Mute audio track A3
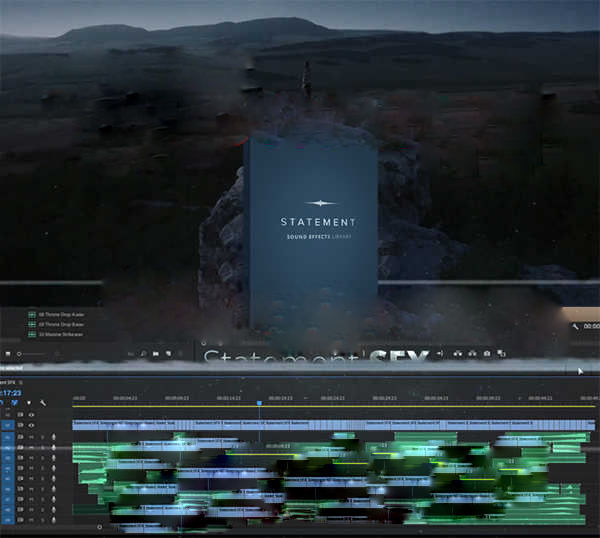 [32, 458]
